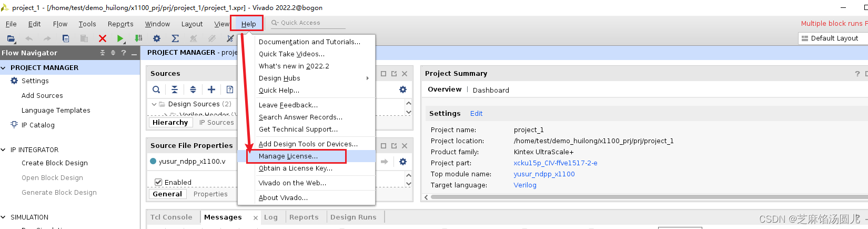Close the Messages tab
The width and height of the screenshot is (868, 229).
tap(255, 218)
